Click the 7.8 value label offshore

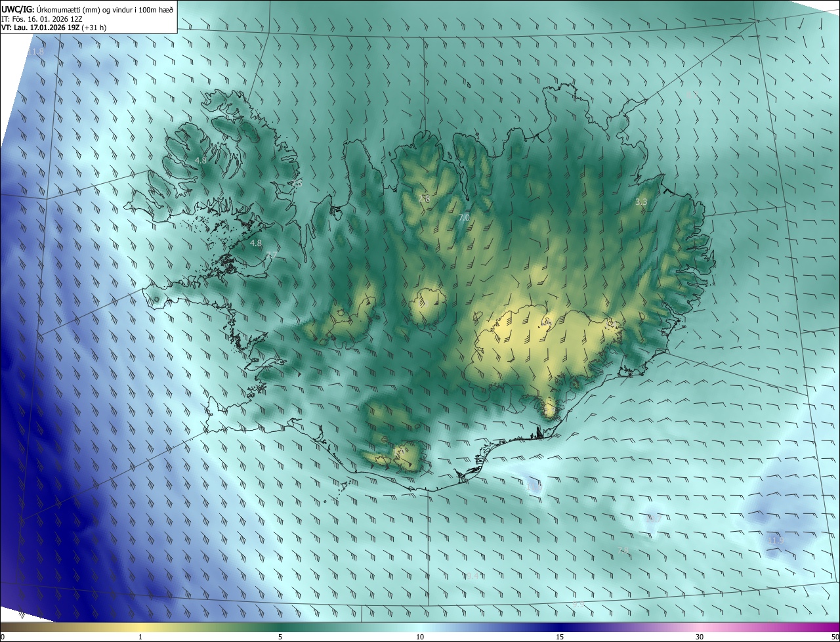(x=624, y=550)
